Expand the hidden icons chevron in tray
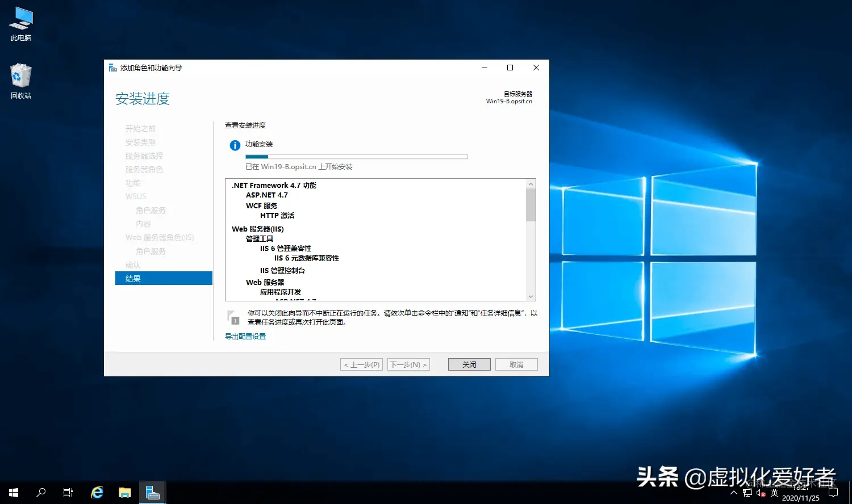 [733, 493]
